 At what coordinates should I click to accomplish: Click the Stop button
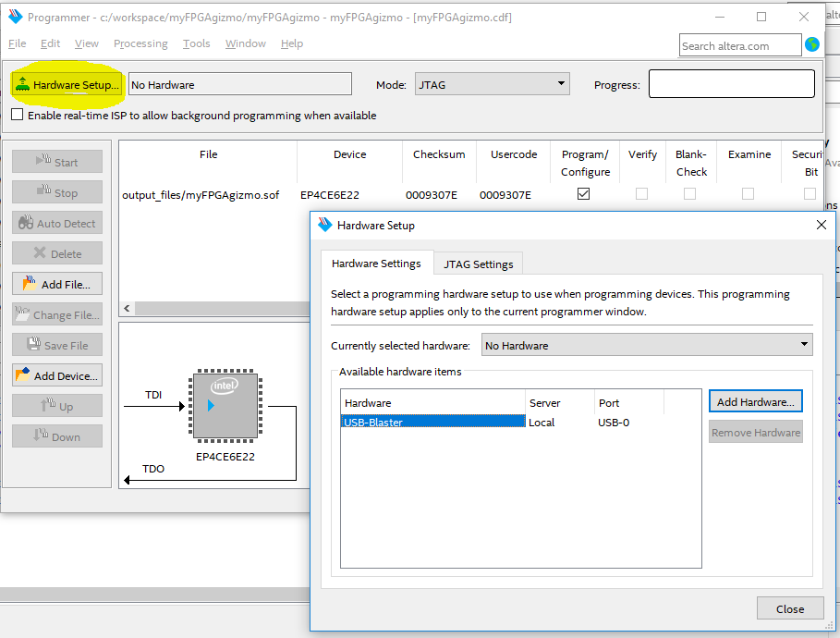[57, 192]
